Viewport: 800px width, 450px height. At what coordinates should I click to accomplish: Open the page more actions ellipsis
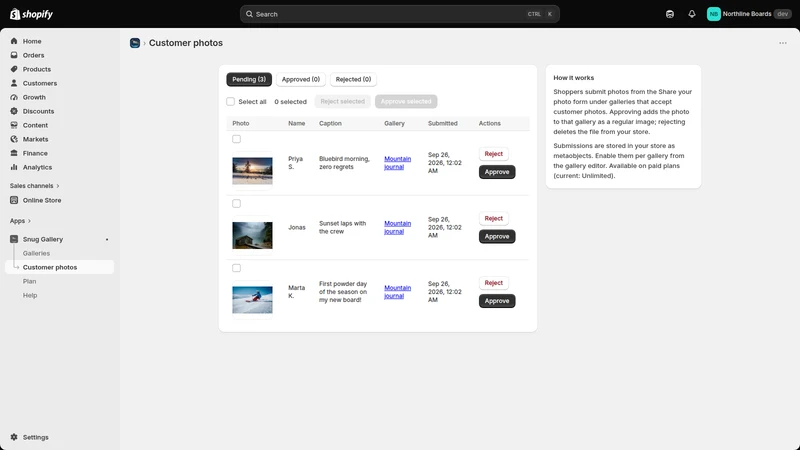tap(783, 43)
